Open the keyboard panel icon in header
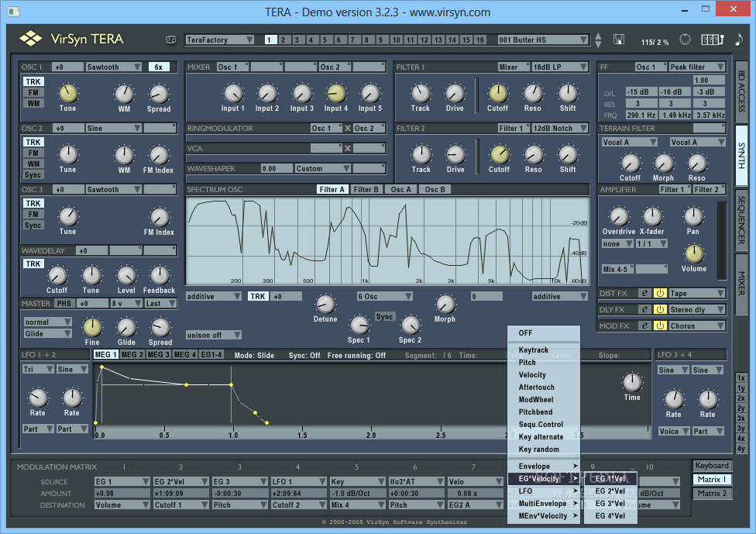Screen dimensions: 756x534 (712, 40)
